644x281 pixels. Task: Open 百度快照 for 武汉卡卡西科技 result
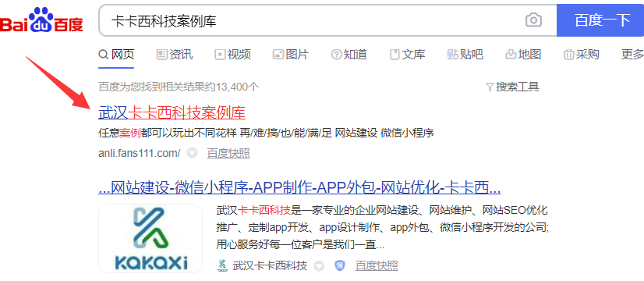377,265
